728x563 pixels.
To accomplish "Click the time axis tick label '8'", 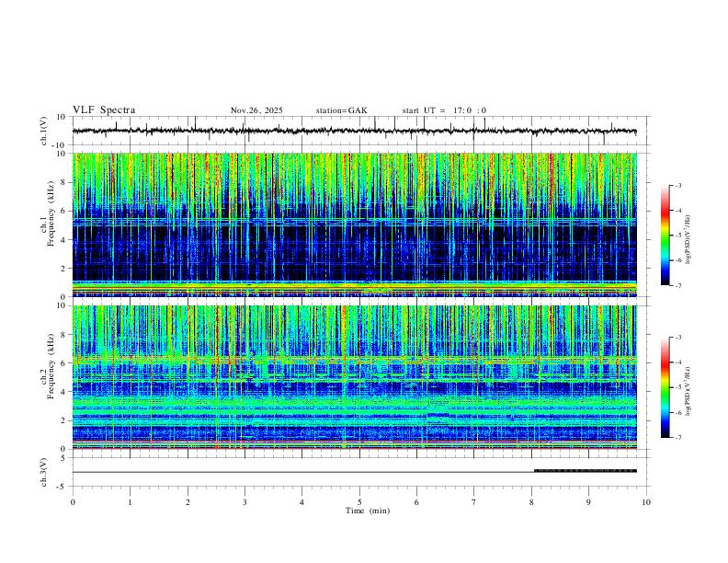I will 531,502.
